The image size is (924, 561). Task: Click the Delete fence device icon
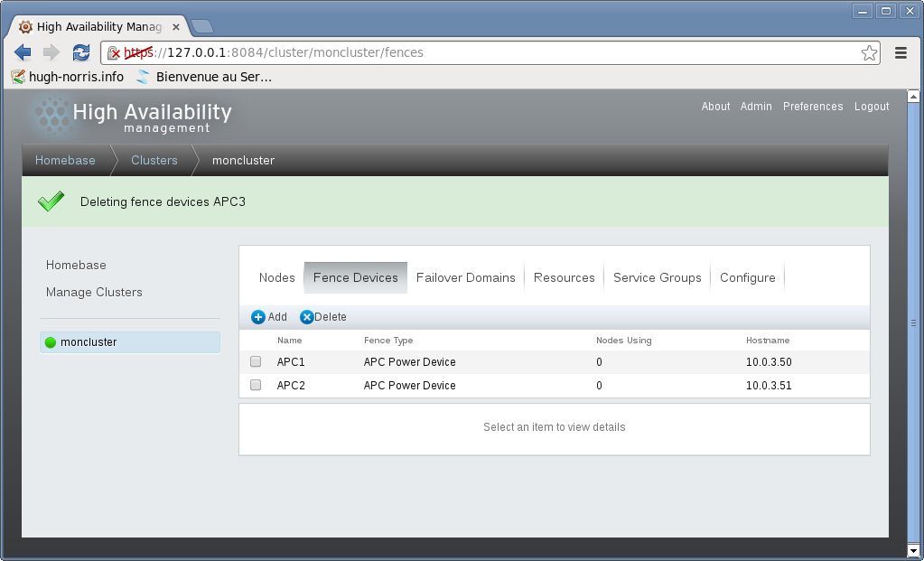(307, 317)
